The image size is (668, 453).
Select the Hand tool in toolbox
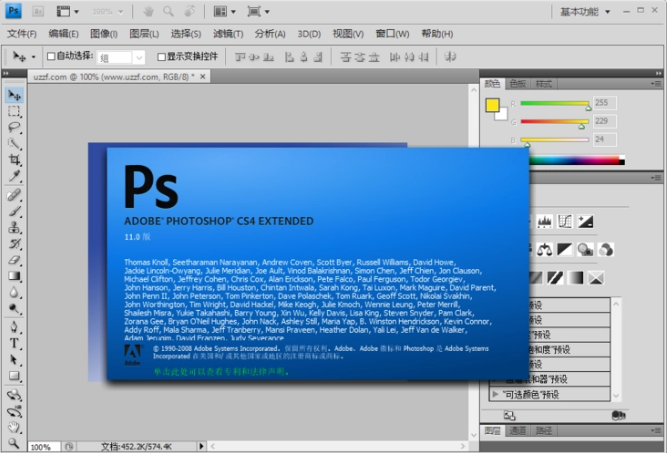(14, 427)
